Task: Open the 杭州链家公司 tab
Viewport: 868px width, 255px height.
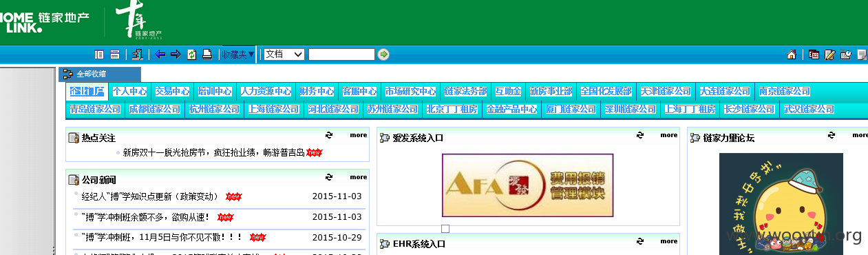Action: click(214, 109)
